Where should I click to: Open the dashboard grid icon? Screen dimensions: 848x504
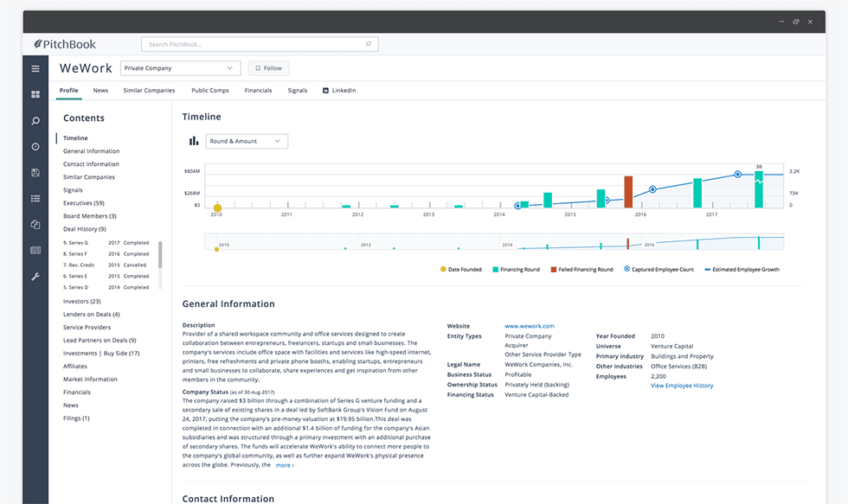pos(35,94)
